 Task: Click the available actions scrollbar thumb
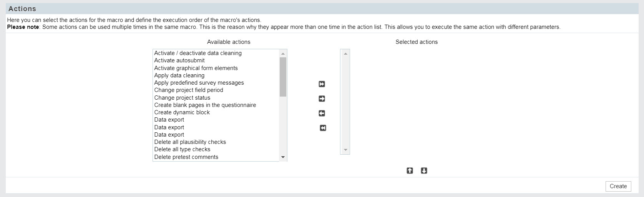pos(283,77)
